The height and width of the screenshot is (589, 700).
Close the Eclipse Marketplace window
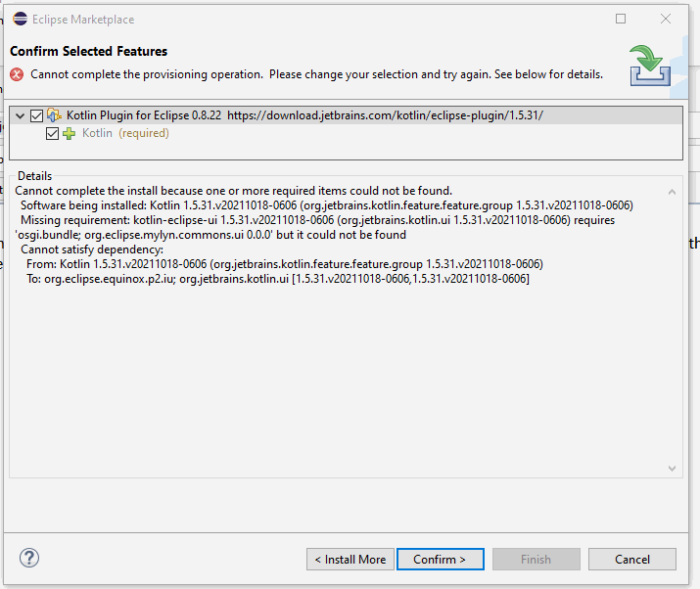pos(666,19)
